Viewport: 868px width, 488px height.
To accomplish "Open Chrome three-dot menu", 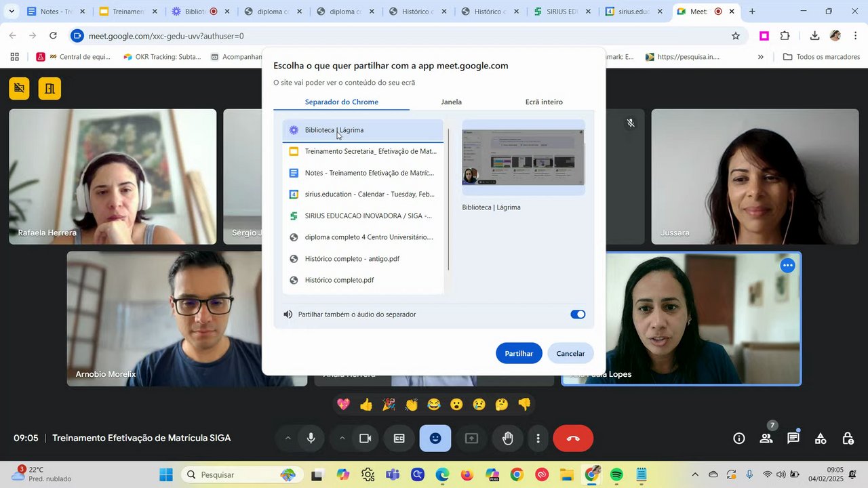I will 856,36.
